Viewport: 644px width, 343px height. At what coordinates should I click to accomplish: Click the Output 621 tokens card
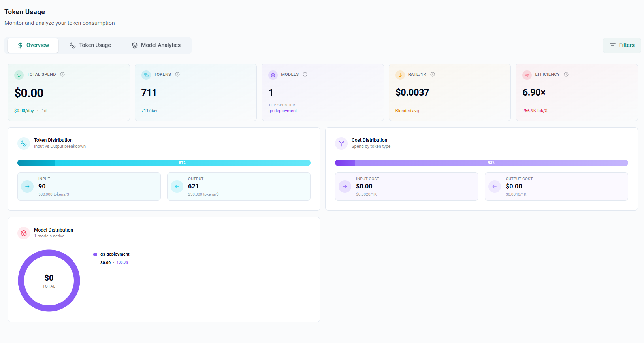click(x=239, y=187)
